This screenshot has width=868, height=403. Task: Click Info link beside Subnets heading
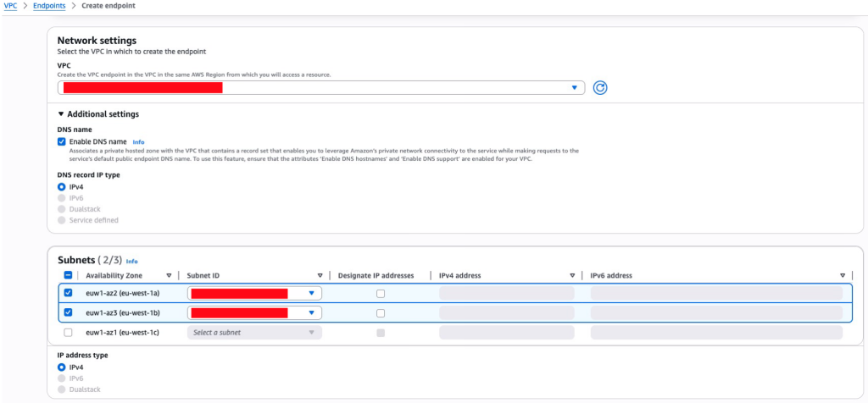pos(131,262)
